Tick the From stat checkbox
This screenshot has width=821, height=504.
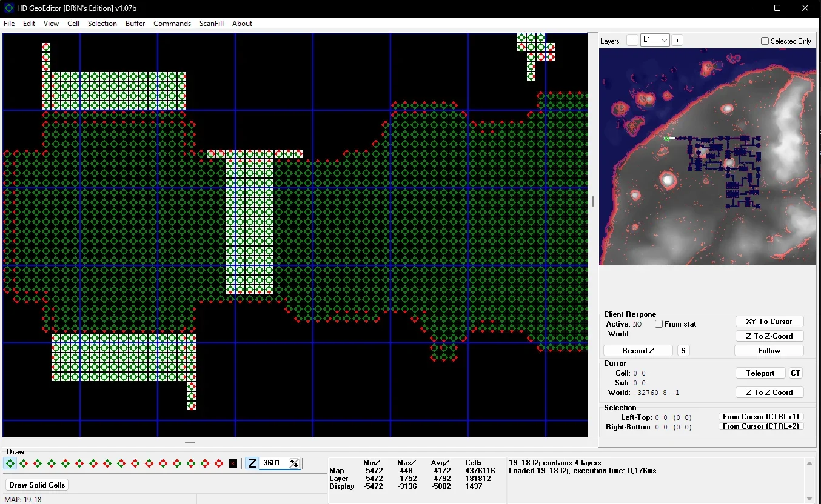[658, 324]
